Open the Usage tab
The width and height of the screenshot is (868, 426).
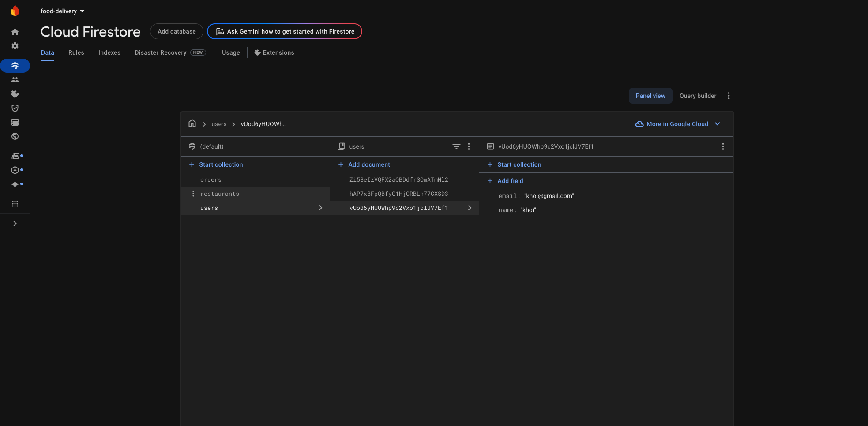click(231, 52)
